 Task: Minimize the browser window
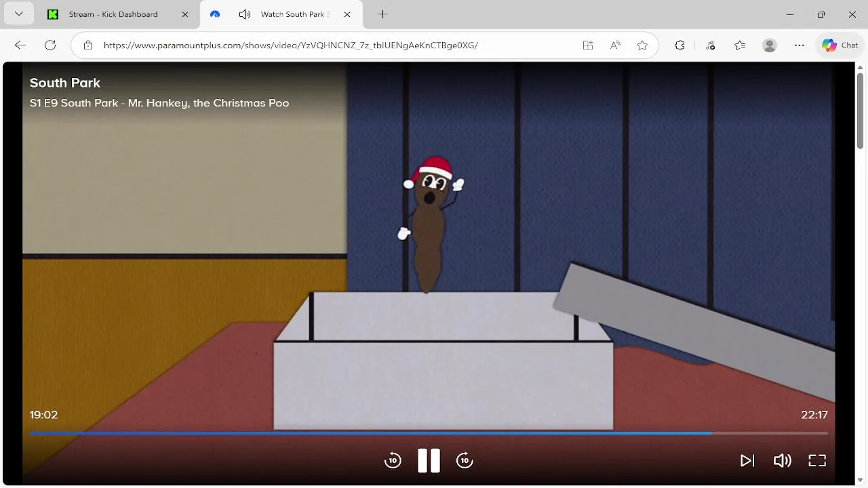point(790,14)
